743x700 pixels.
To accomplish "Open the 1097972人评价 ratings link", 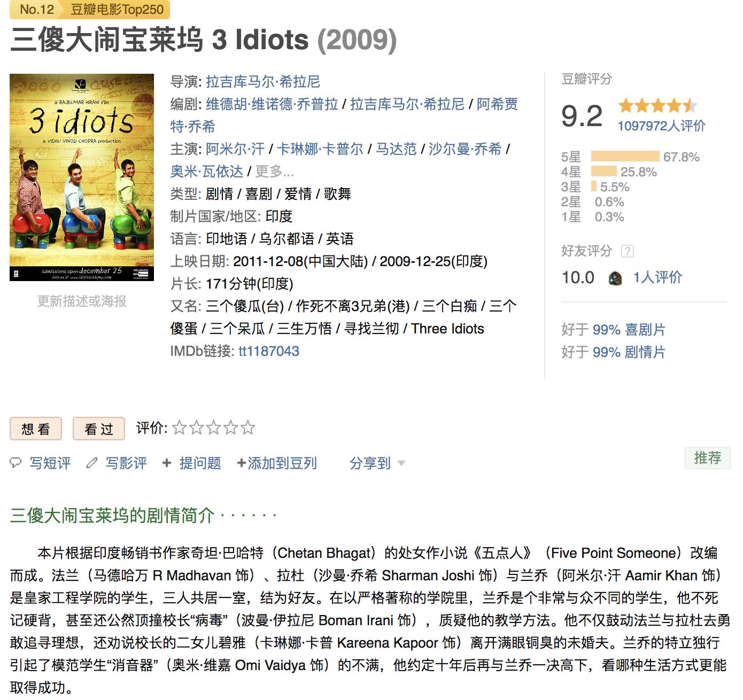I will click(x=661, y=126).
